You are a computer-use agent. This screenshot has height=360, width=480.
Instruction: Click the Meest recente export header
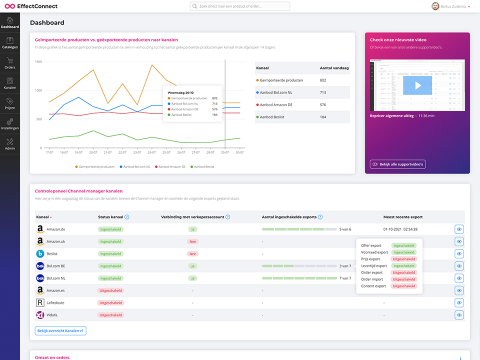click(403, 217)
